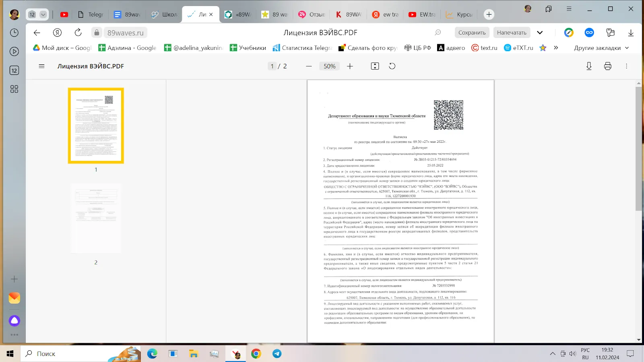
Task: Select page 2 thumbnail in sidebar
Action: (x=96, y=218)
